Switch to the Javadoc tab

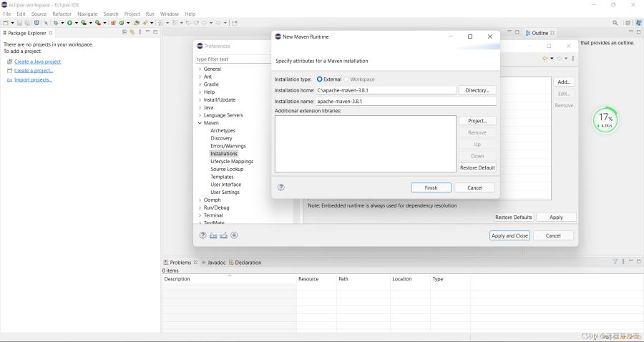tap(213, 263)
